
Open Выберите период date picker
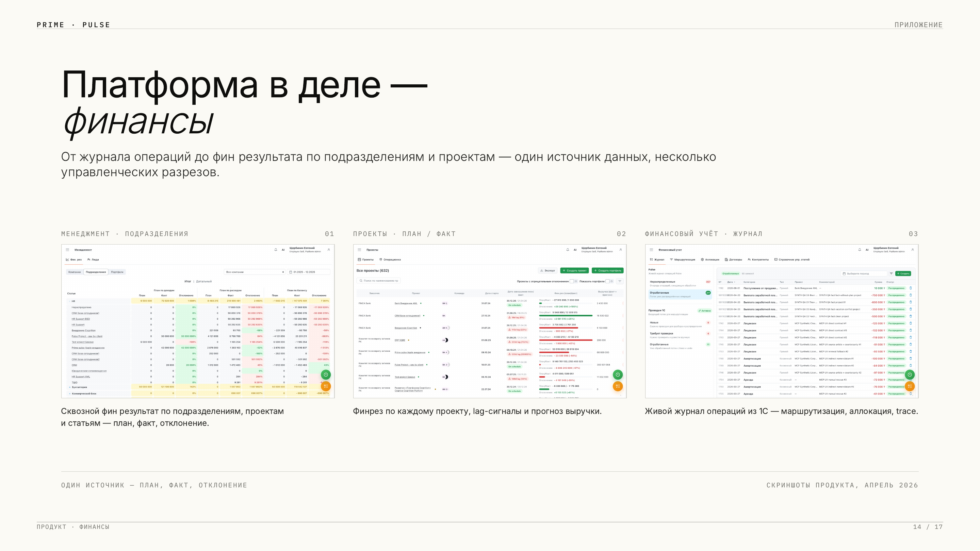click(864, 273)
